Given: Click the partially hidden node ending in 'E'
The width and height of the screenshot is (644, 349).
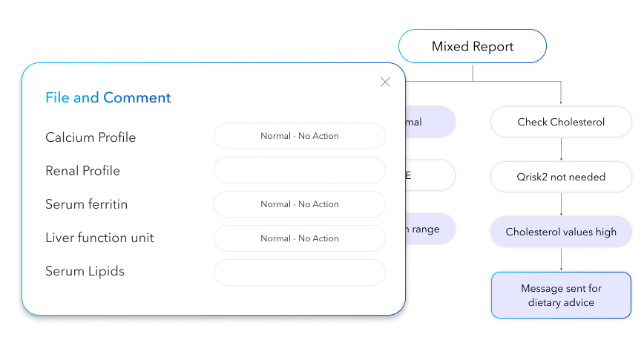Looking at the screenshot, I should [x=430, y=176].
